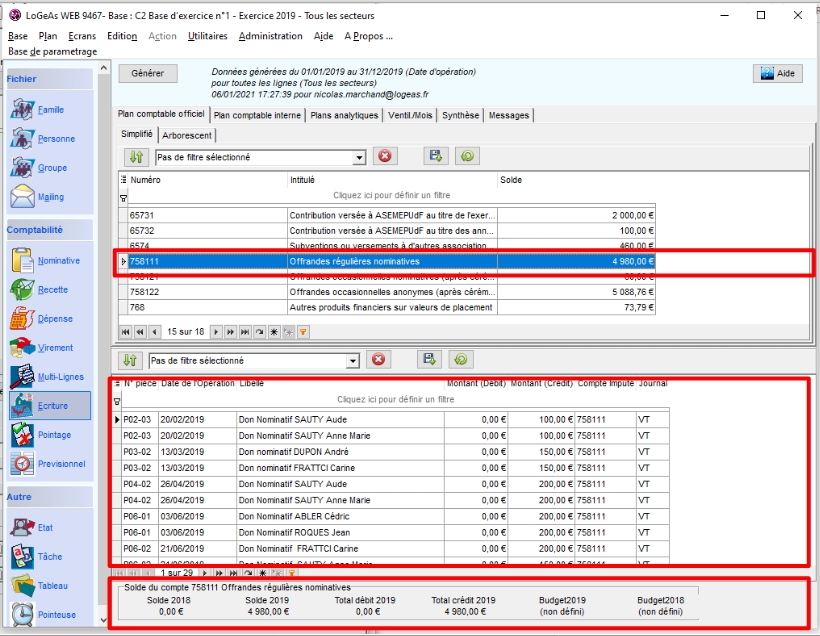Open the Pointage sidebar icon

click(24, 435)
